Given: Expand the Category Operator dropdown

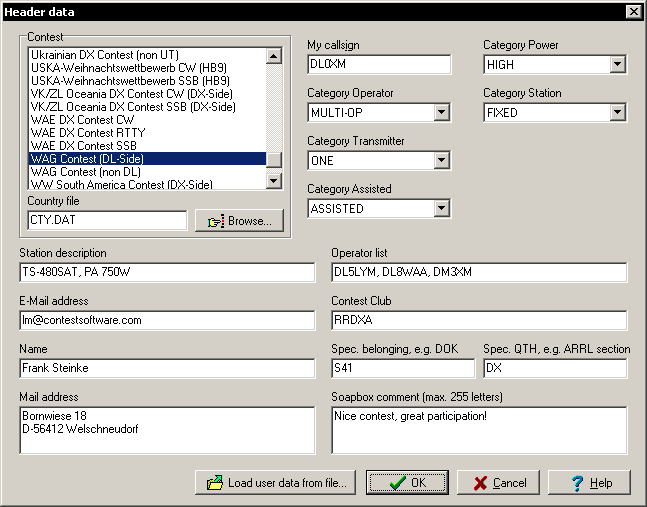Looking at the screenshot, I should 441,113.
